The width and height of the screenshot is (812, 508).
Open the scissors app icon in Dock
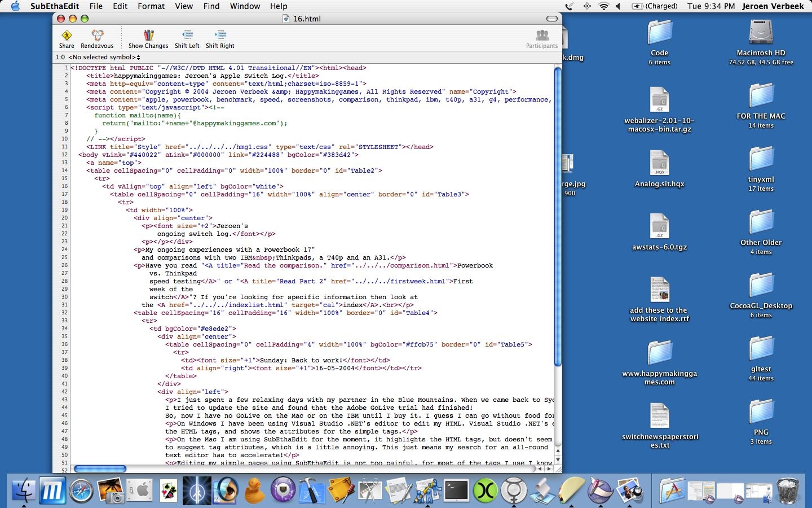tap(370, 490)
